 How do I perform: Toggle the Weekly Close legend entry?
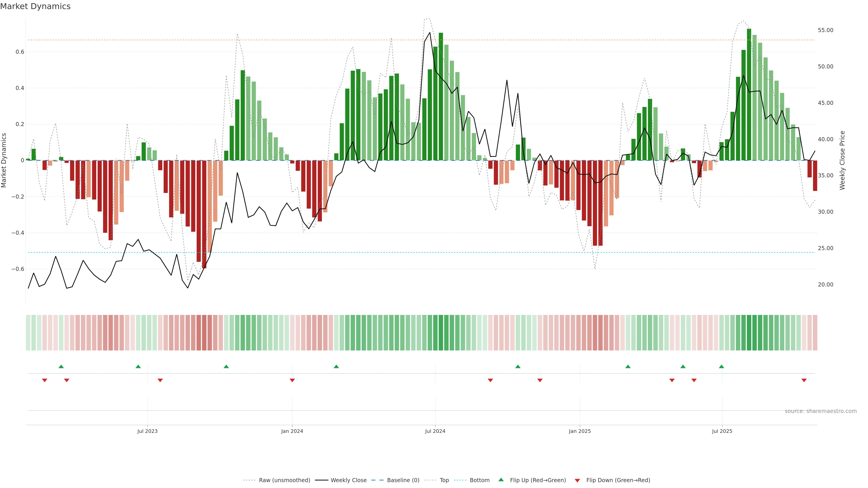coord(348,480)
